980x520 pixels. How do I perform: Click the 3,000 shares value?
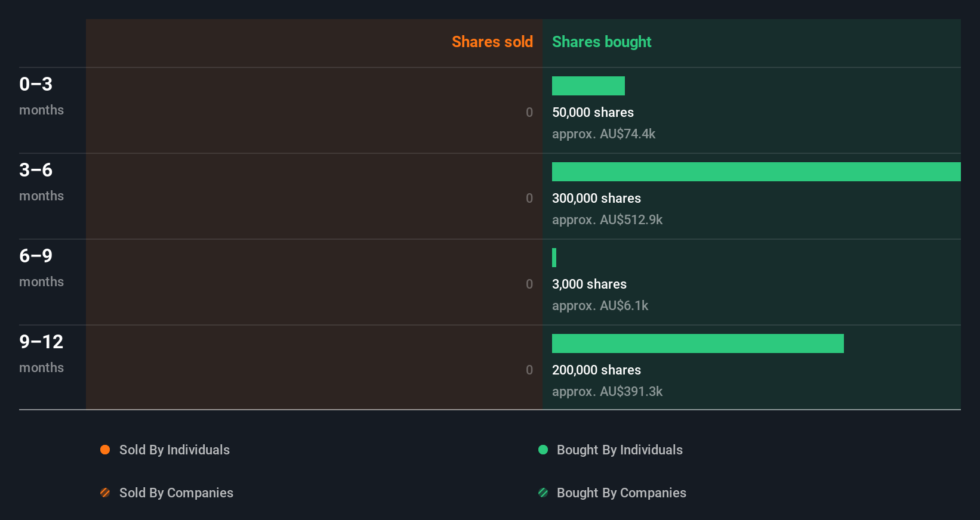point(589,284)
